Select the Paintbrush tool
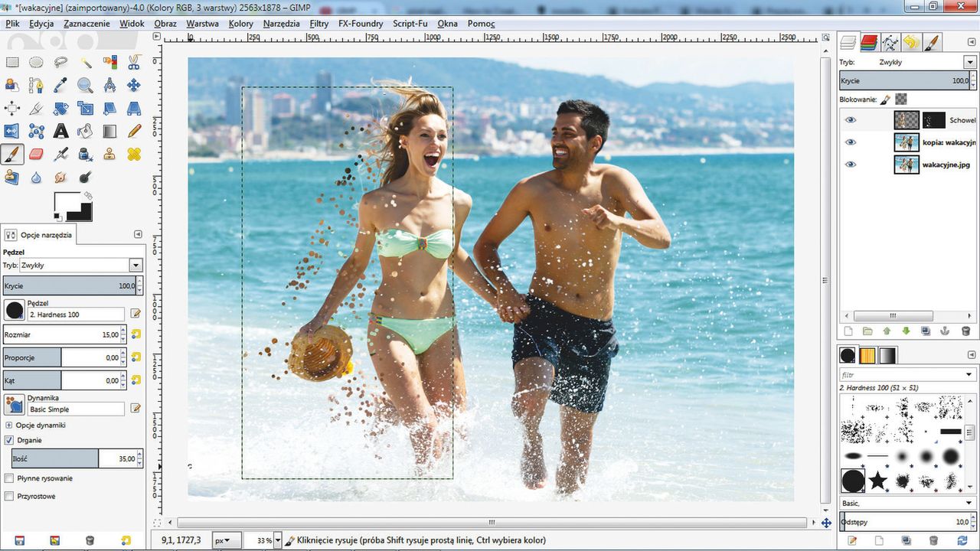 click(x=12, y=155)
